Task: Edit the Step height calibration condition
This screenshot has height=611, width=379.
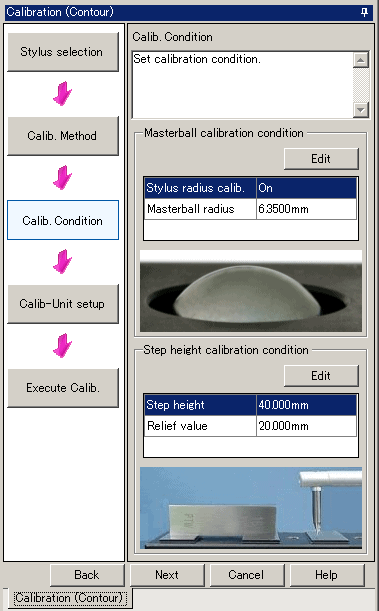Action: (x=321, y=376)
